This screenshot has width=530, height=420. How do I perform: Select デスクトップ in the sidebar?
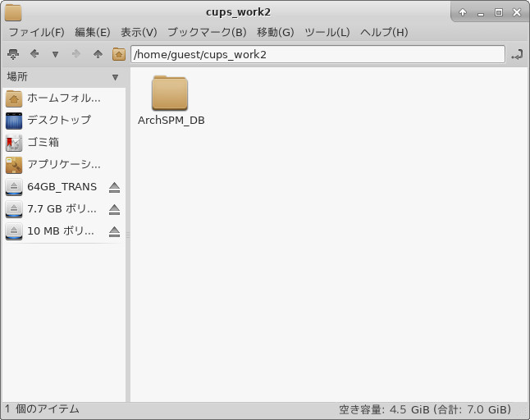[64, 121]
